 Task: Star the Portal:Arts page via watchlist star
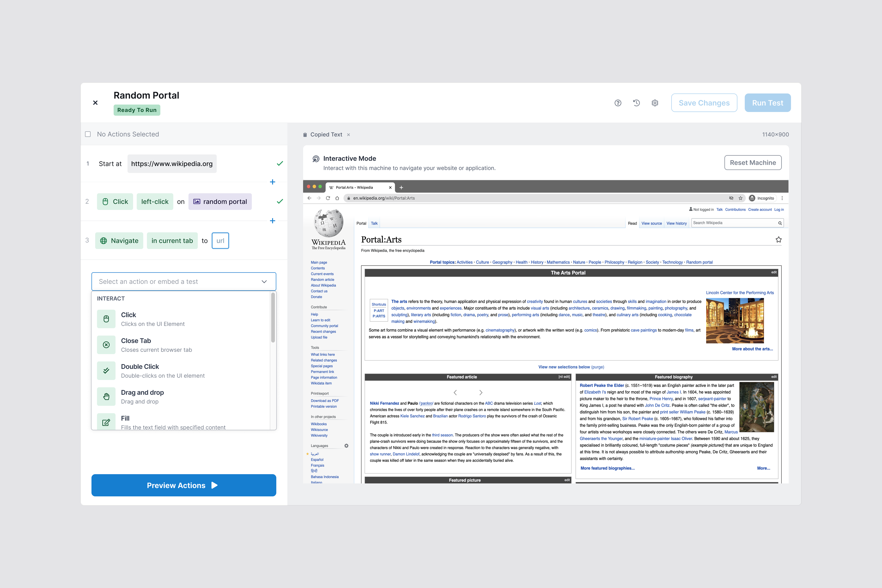778,239
